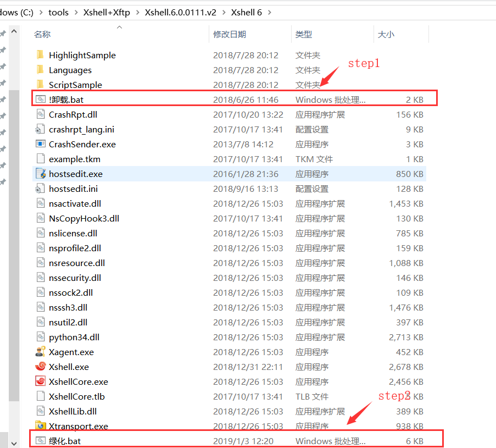The image size is (496, 448).
Task: Launch Xshell.exe application
Action: 40,367
